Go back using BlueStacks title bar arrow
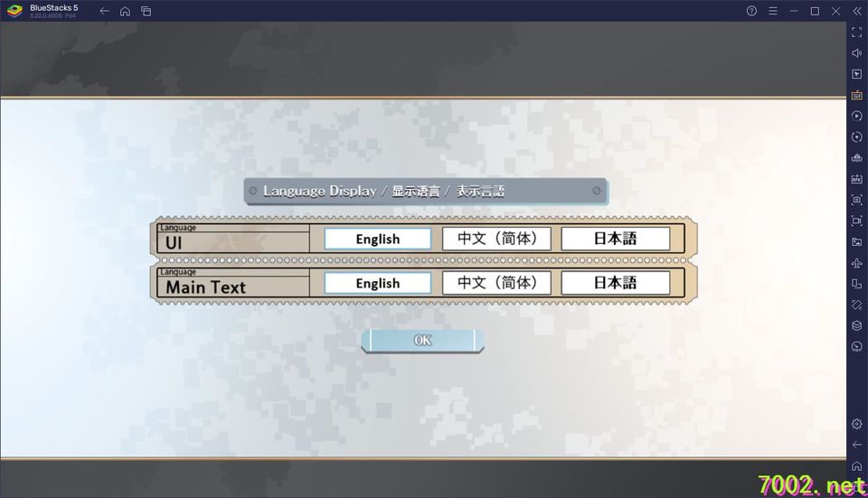 pos(104,11)
